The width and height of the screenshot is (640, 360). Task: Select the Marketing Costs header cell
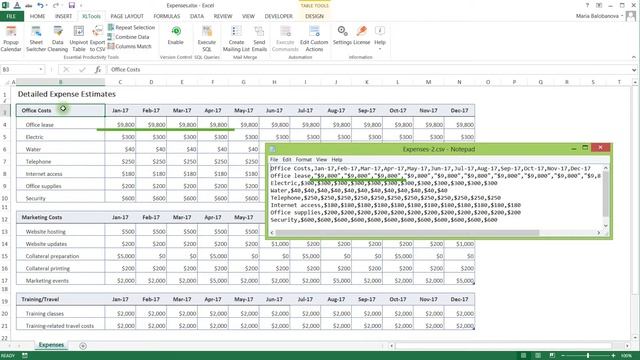coord(60,218)
